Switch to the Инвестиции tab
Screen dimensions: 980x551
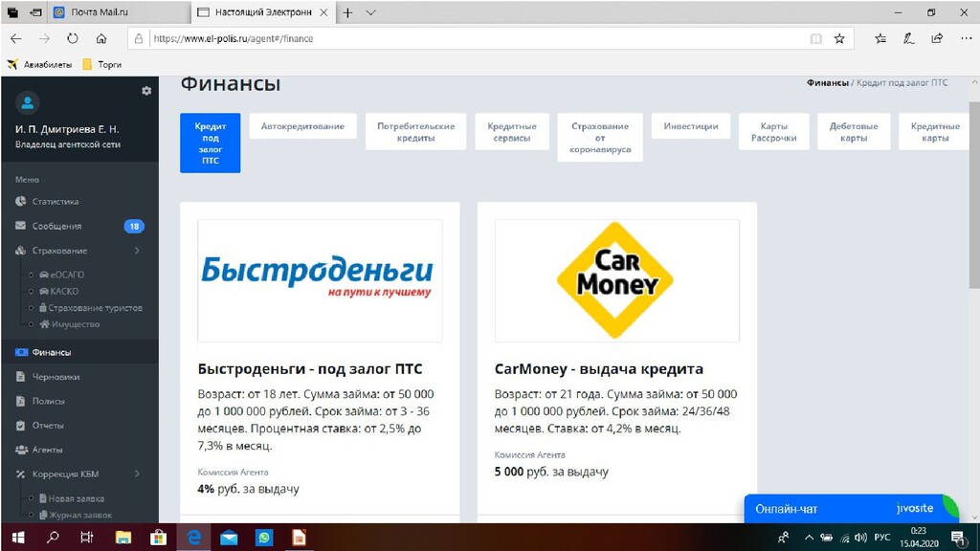pos(691,125)
